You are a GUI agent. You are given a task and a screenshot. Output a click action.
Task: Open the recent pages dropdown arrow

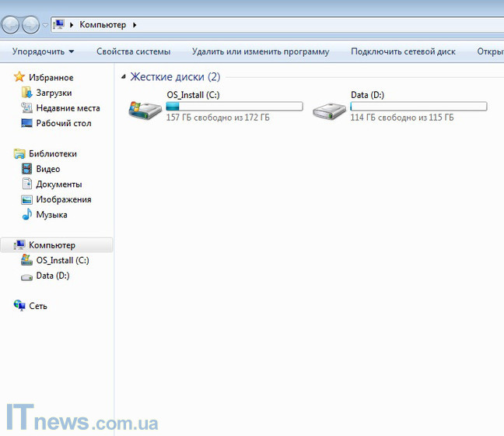[45, 25]
